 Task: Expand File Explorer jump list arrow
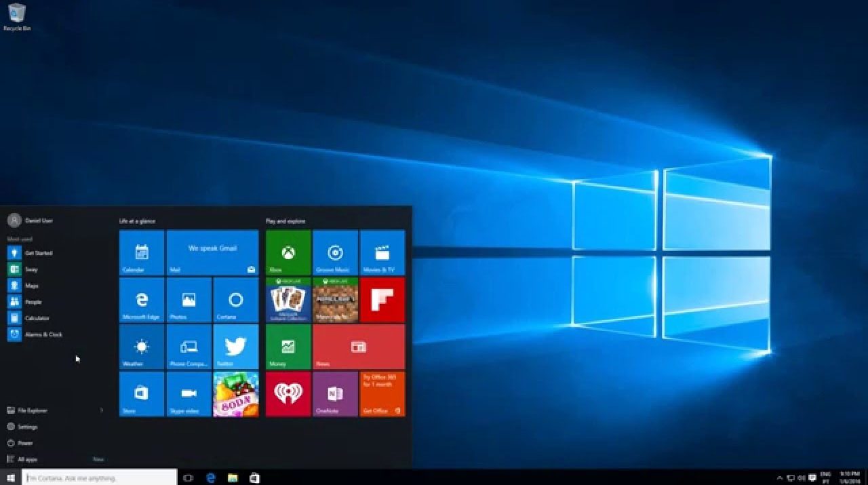pyautogui.click(x=102, y=410)
